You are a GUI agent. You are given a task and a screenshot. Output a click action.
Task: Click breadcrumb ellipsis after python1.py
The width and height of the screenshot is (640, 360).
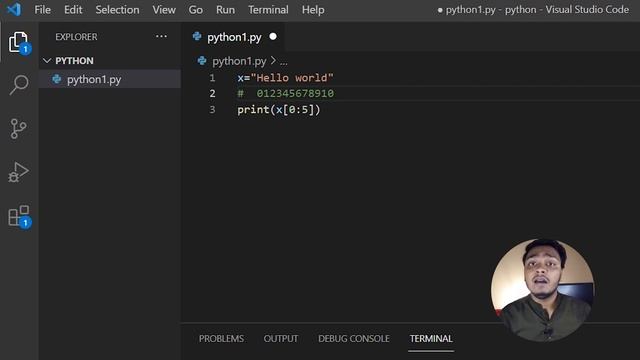point(284,62)
